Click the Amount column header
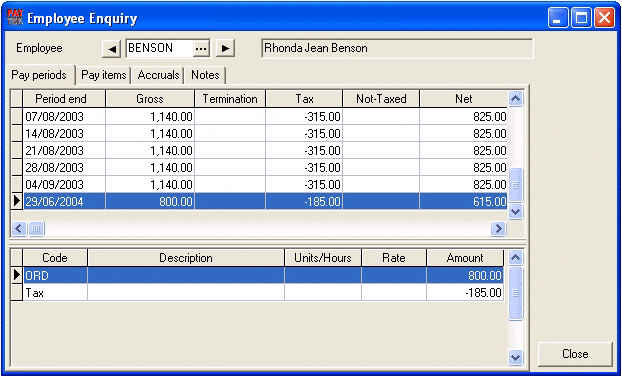Image resolution: width=622 pixels, height=376 pixels. click(465, 258)
